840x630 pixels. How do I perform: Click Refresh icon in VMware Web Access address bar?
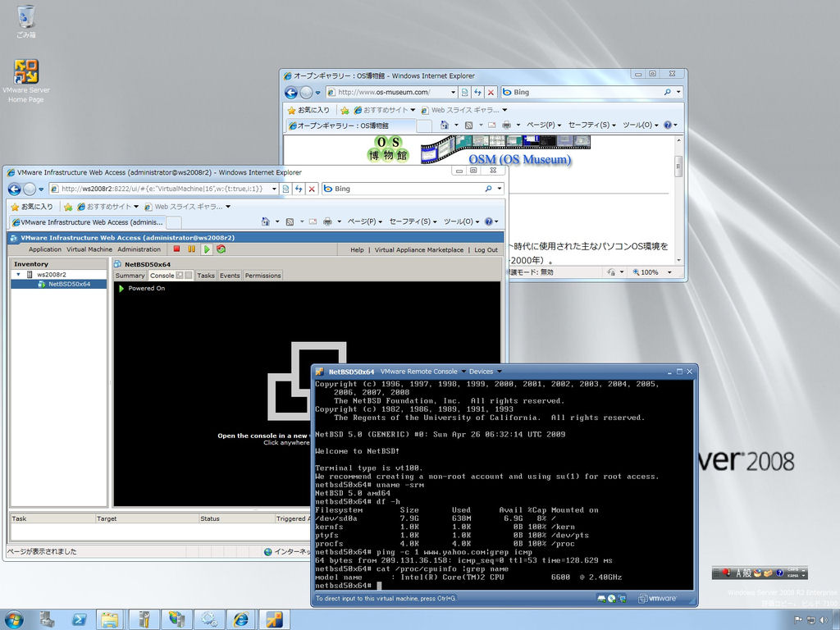(299, 189)
